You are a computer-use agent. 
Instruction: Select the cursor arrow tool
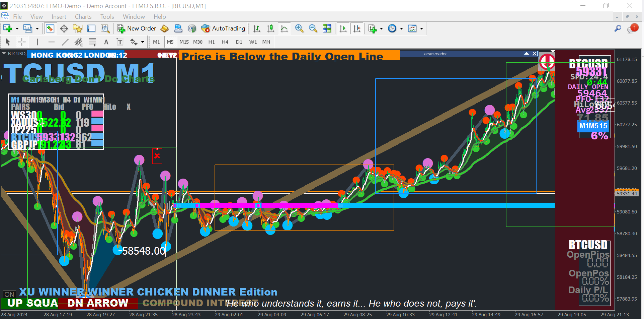[x=8, y=42]
